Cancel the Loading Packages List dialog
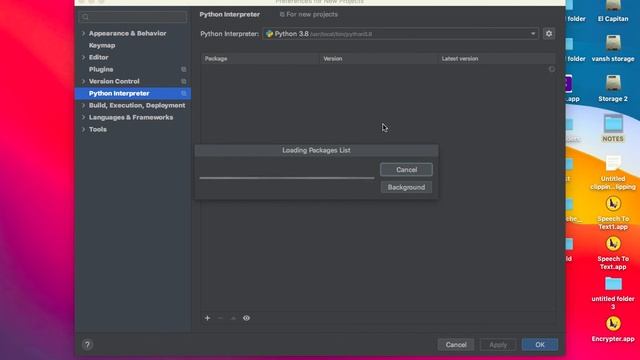This screenshot has width=640, height=360. pos(406,170)
